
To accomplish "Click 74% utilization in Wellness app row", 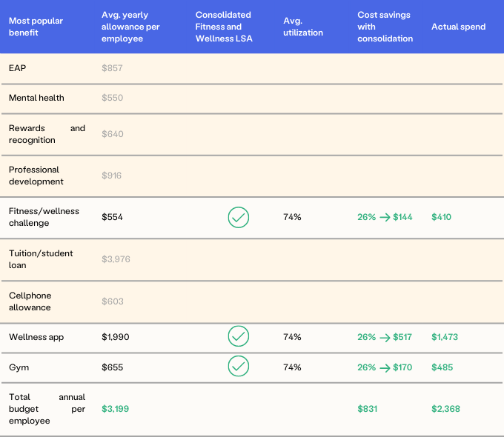I will [x=292, y=337].
